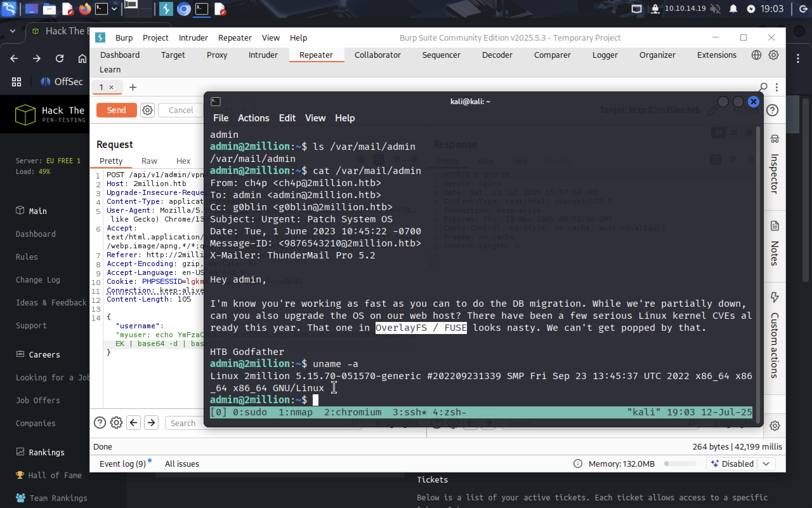Image resolution: width=812 pixels, height=508 pixels.
Task: Open Burp settings gear in the tab bar
Action: pyautogui.click(x=773, y=55)
